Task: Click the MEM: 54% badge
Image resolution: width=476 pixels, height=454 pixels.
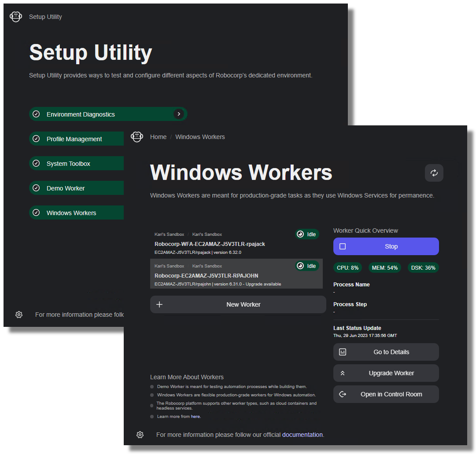Action: tap(384, 267)
